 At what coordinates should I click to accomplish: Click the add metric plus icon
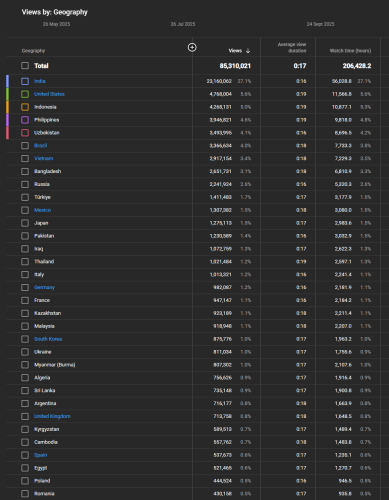tap(192, 47)
